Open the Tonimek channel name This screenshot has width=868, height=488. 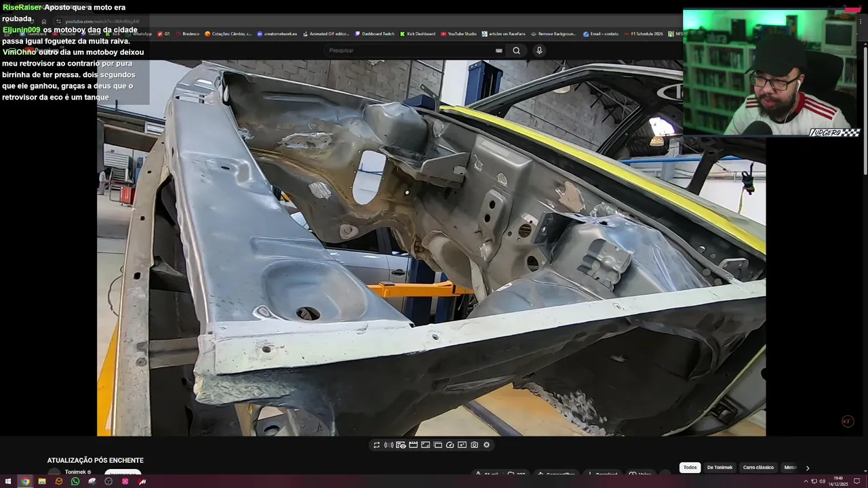click(x=75, y=472)
